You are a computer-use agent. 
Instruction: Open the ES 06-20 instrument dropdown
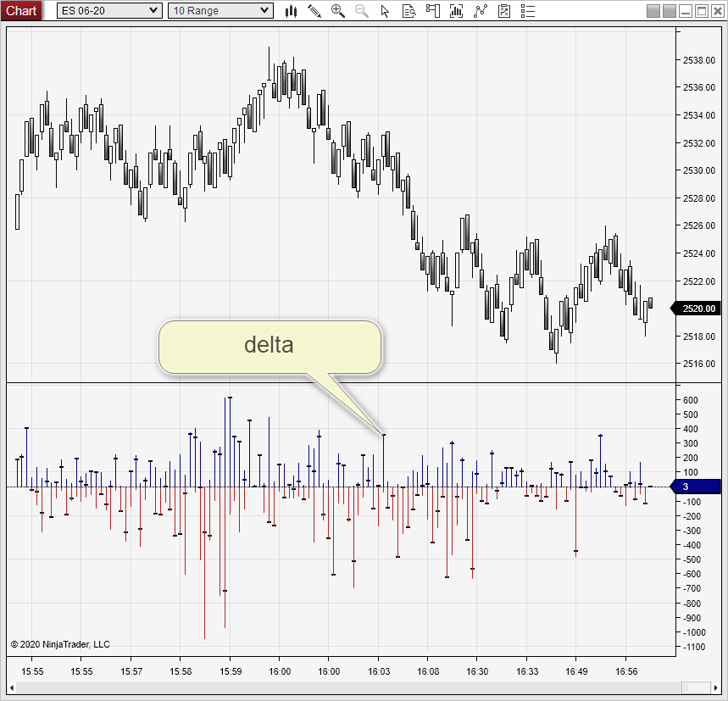click(x=109, y=11)
